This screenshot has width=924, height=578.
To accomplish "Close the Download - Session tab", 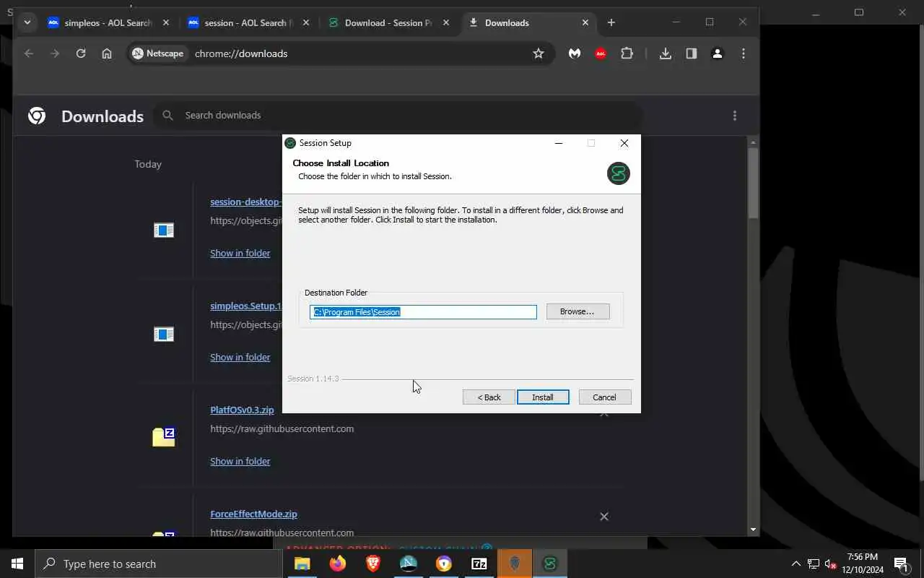I will tap(446, 23).
